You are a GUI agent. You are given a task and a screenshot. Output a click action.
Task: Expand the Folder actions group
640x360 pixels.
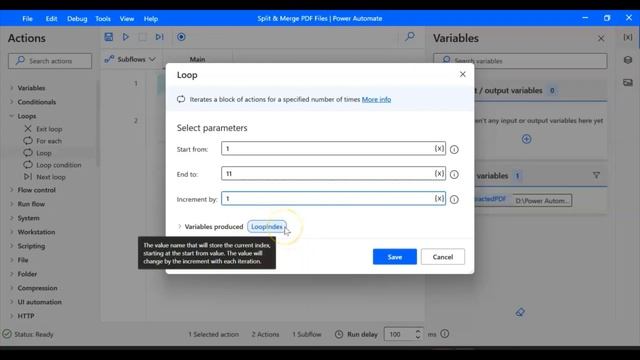(x=11, y=274)
